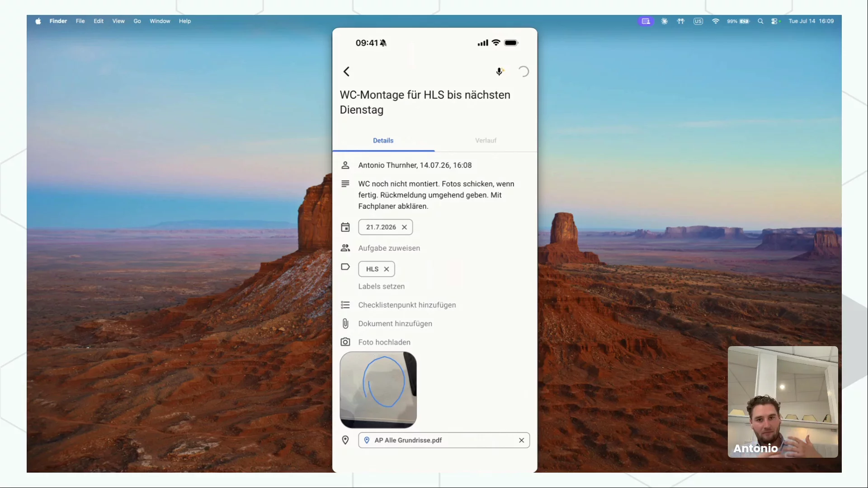Click the US input source icon
Viewport: 868px width, 488px height.
(x=698, y=21)
